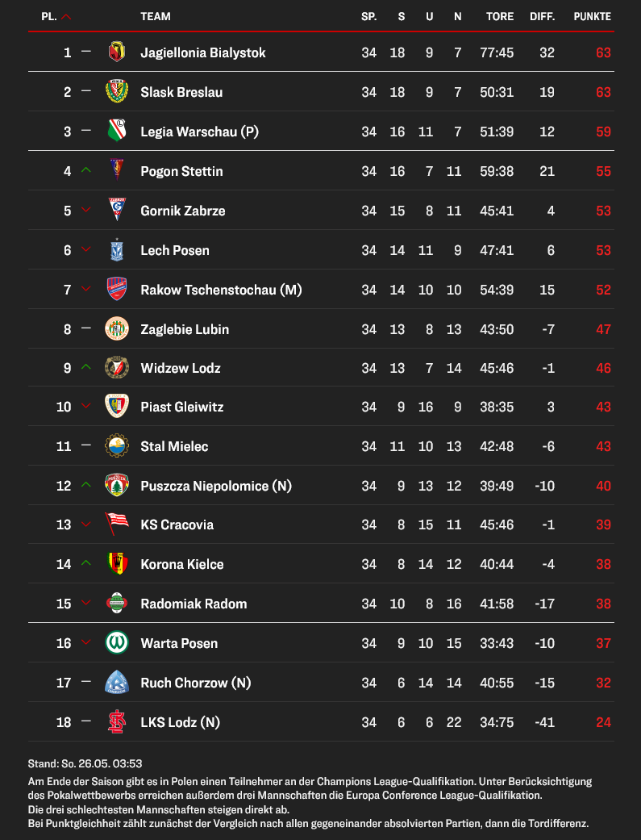
Task: Click the Legia Warschau club crest
Action: tap(117, 132)
